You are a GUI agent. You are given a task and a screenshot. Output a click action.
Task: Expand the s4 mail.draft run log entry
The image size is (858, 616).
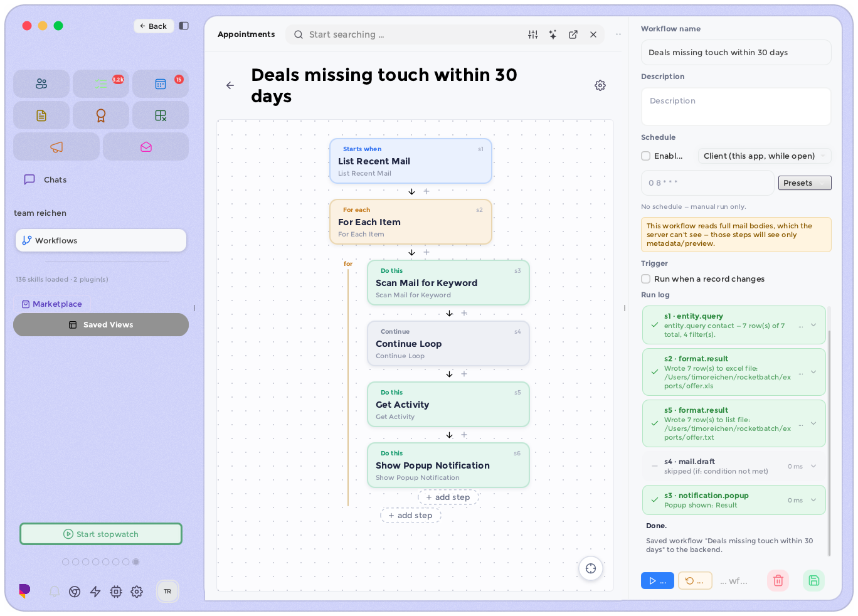813,466
